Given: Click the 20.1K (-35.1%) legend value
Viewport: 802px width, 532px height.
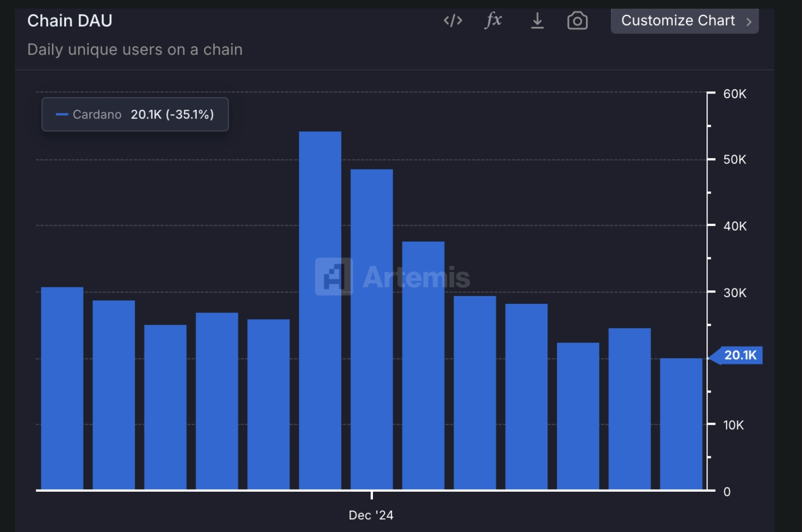Looking at the screenshot, I should (x=172, y=114).
